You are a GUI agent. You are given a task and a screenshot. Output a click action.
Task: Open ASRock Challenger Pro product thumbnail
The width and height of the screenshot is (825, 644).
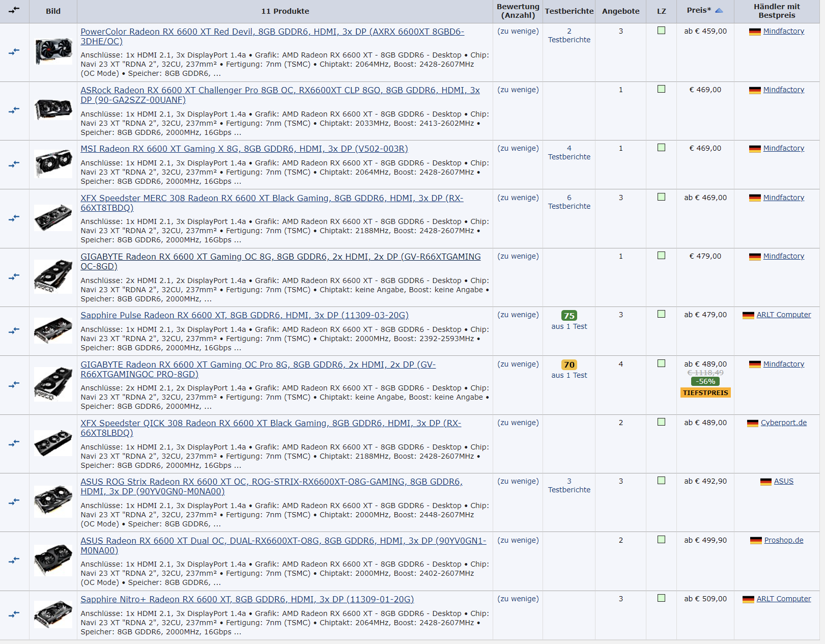(53, 109)
